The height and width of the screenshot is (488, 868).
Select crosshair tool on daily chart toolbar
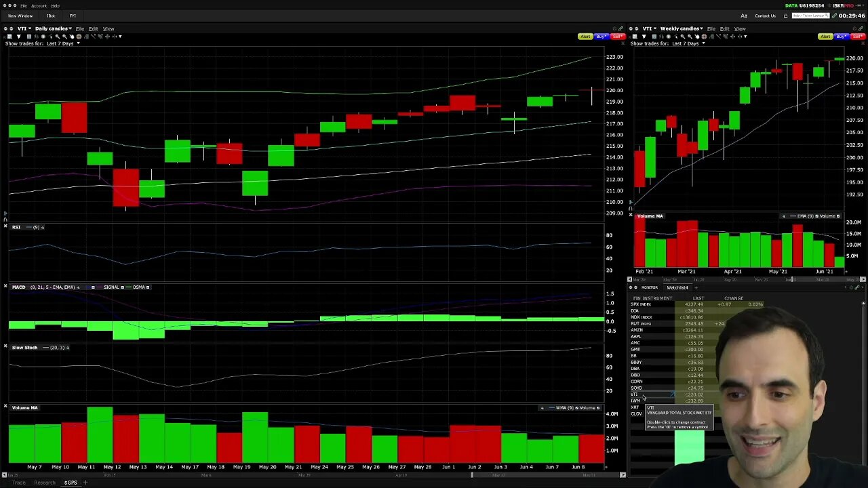(x=79, y=37)
